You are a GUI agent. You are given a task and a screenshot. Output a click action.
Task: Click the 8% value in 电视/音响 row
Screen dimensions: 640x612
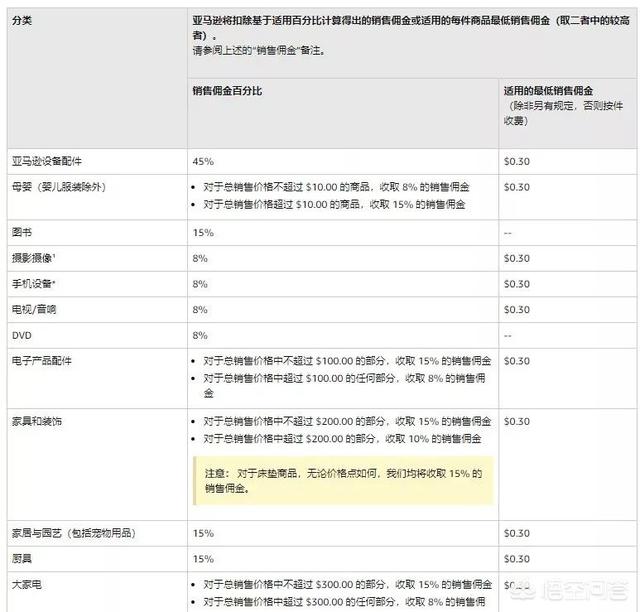click(200, 310)
